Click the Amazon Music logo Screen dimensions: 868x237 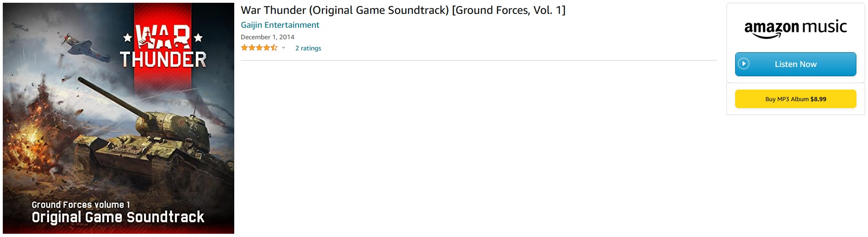[x=795, y=28]
